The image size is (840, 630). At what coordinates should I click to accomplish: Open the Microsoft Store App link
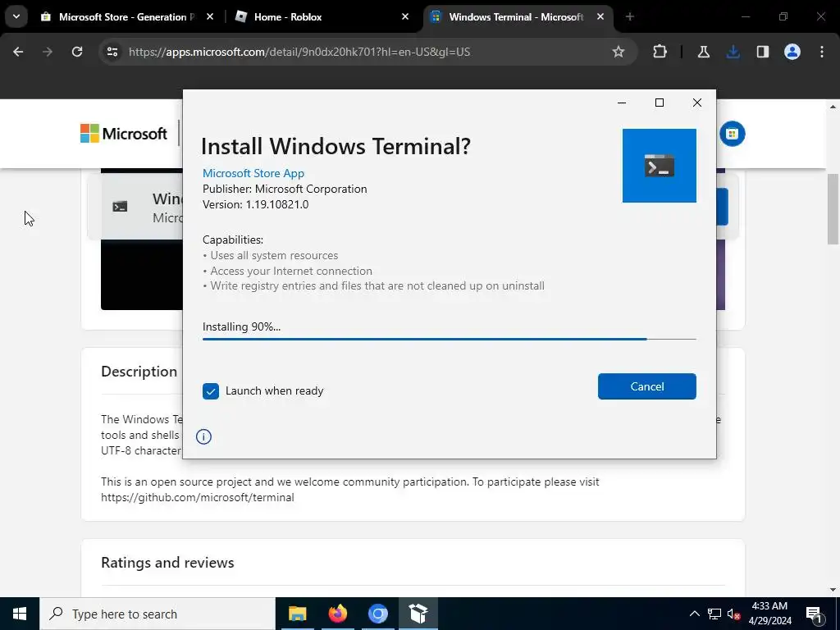point(253,173)
